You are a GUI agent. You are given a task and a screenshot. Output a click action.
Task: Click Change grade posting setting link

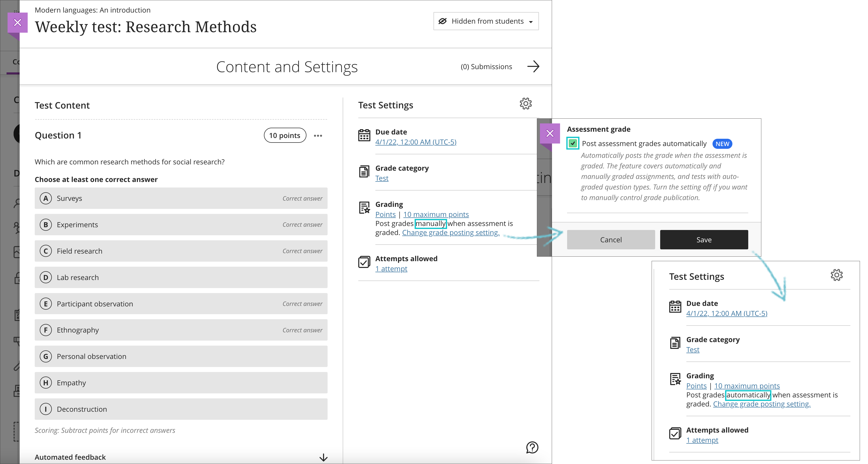pyautogui.click(x=451, y=233)
